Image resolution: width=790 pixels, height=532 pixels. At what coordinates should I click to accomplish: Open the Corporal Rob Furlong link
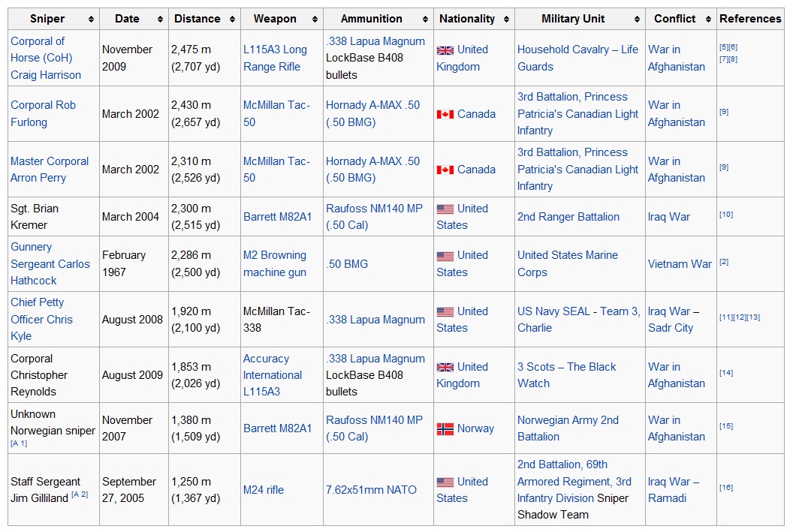[x=43, y=113]
